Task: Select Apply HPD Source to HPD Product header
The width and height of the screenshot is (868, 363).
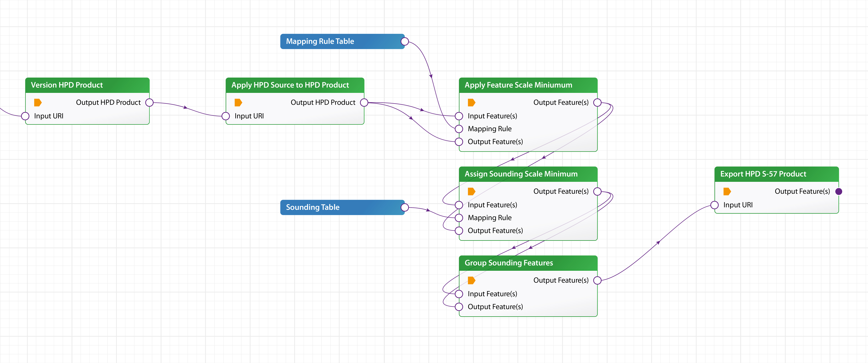Action: point(295,85)
